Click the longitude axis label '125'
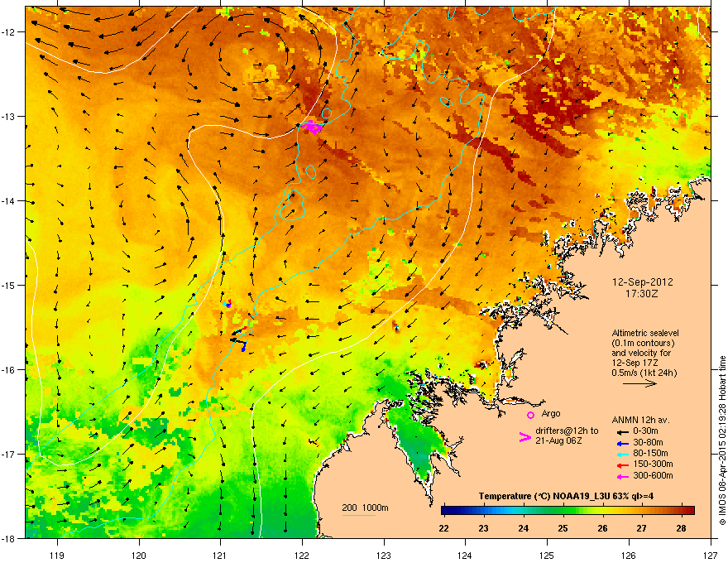Image resolution: width=728 pixels, height=563 pixels. pos(547,555)
